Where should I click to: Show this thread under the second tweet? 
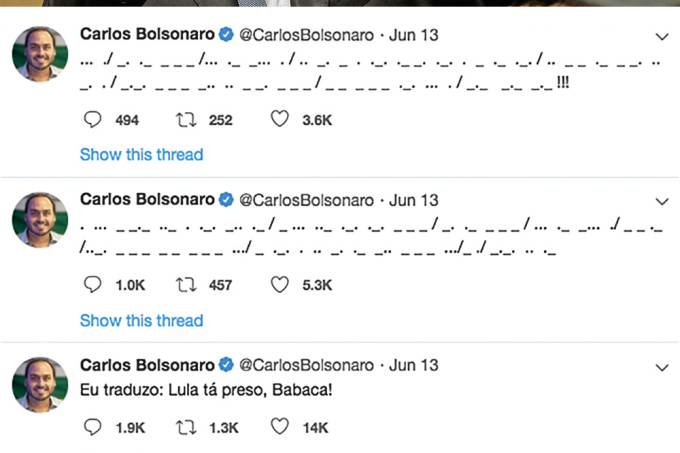[x=141, y=320]
